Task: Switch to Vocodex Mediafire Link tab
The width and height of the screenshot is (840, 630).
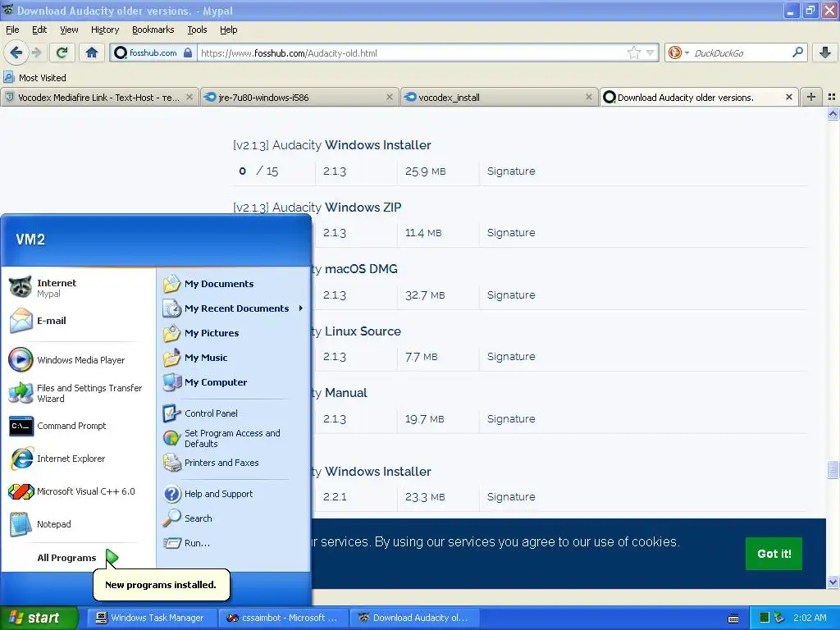Action: point(99,98)
